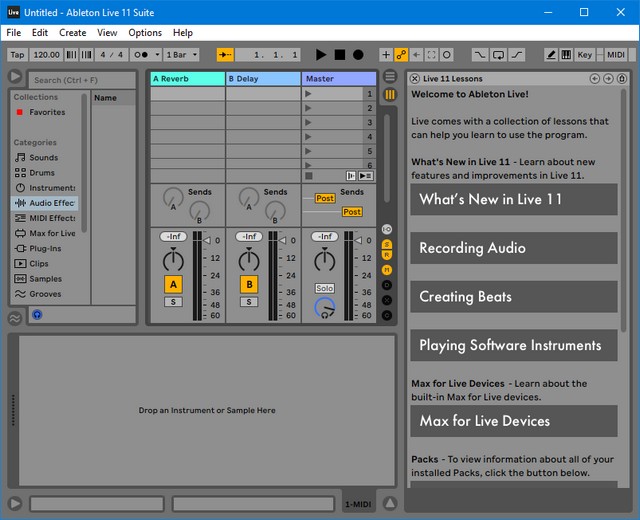Click the Arrangement Record button

358,55
